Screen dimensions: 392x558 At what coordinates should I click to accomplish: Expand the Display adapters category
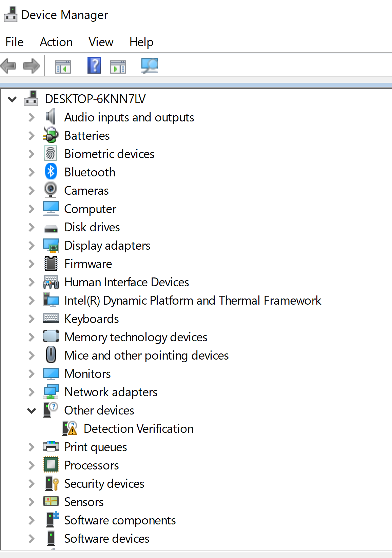pos(32,245)
